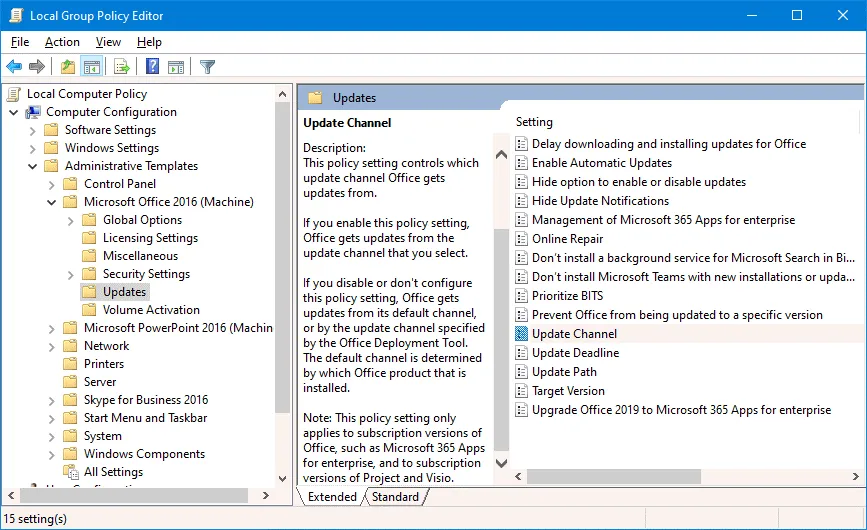Screen dimensions: 867x530
Task: Click the Back arrow toolbar icon
Action: click(14, 67)
